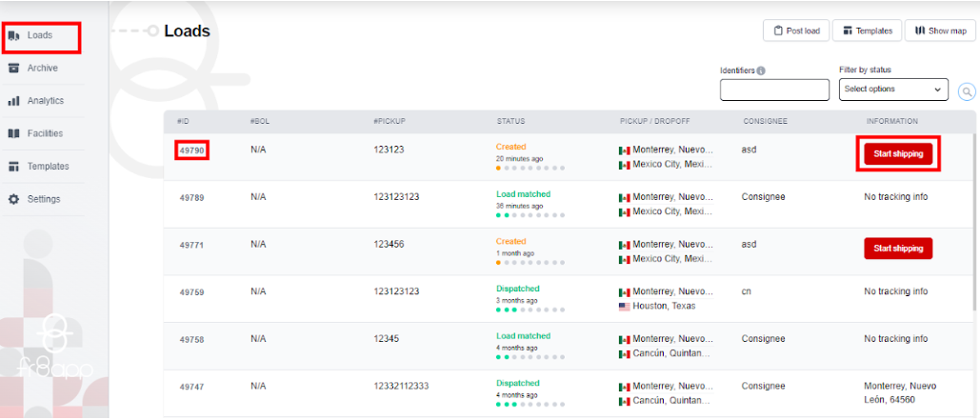Click the round search magnifier icon

[967, 91]
